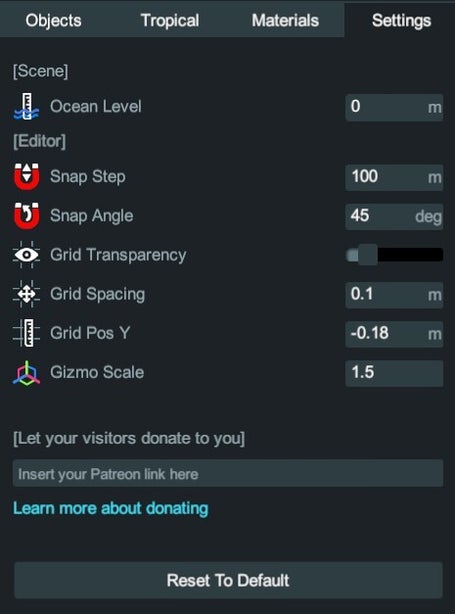Edit the Gizmo Scale value field
Image resolution: width=455 pixels, height=614 pixels.
pyautogui.click(x=394, y=373)
